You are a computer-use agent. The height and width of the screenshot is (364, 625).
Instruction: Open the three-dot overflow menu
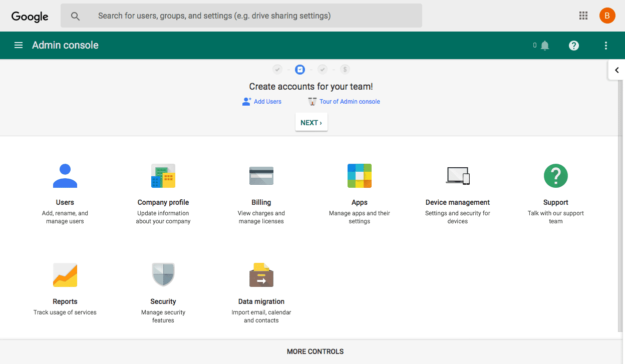point(606,45)
